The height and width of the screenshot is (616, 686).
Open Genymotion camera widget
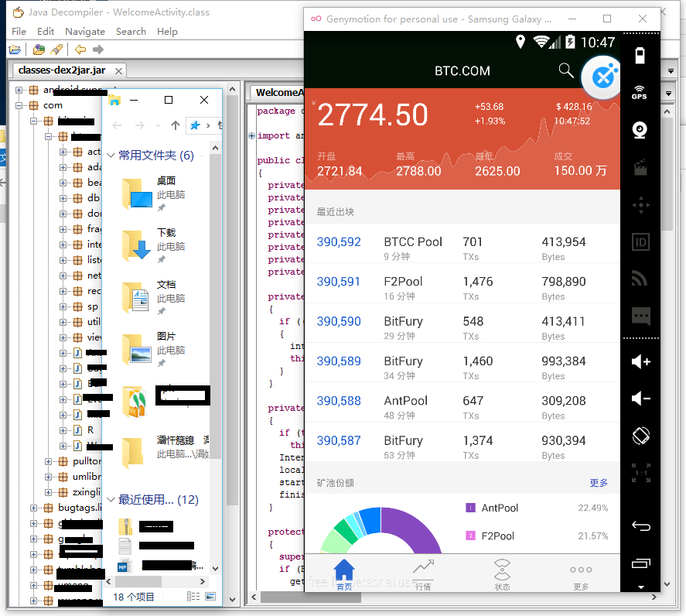click(x=640, y=130)
